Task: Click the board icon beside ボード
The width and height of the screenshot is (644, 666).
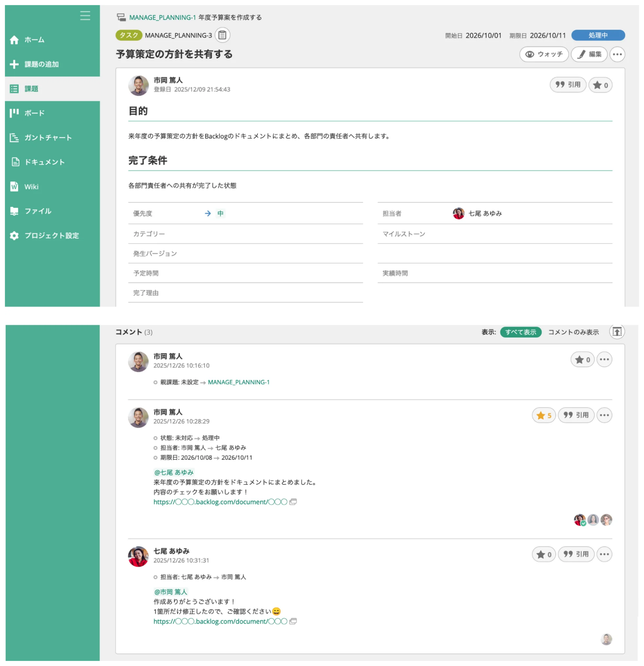Action: tap(14, 113)
